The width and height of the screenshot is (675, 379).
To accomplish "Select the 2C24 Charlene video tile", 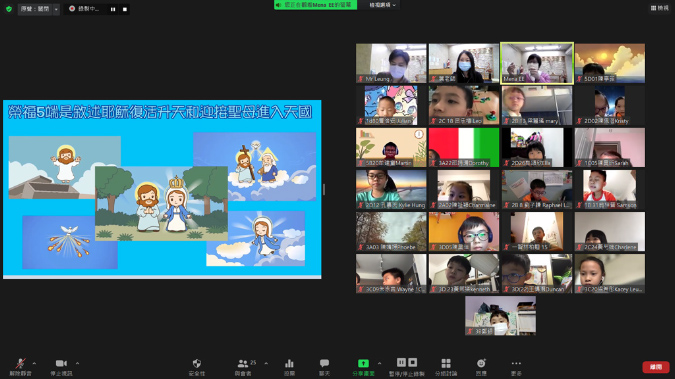I will [x=610, y=232].
